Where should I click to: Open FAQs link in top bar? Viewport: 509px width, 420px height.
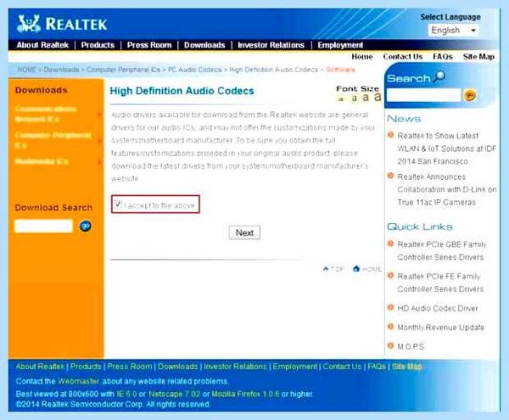443,57
